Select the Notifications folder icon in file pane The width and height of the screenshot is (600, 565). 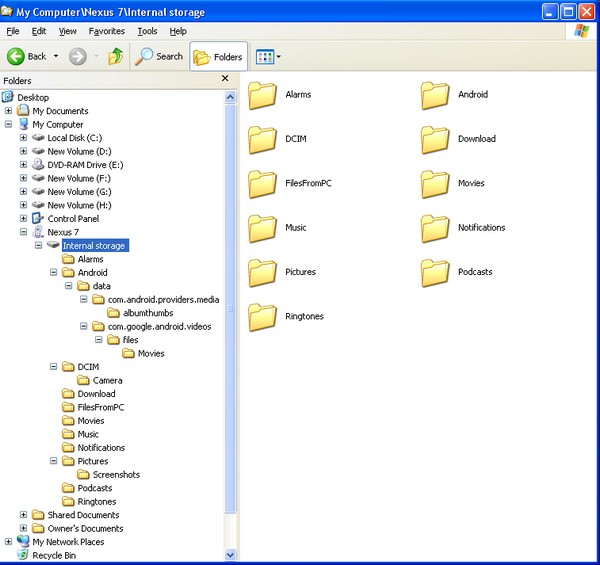click(x=435, y=228)
